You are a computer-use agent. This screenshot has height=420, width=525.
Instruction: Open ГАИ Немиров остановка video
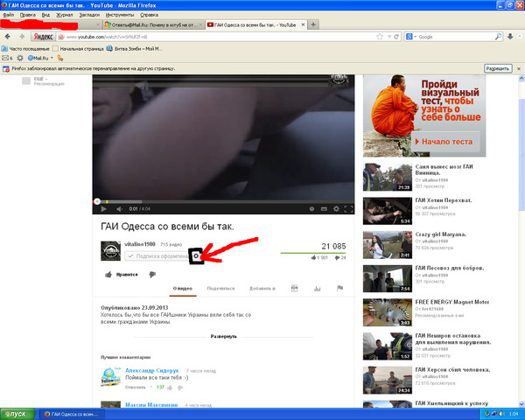tap(453, 339)
